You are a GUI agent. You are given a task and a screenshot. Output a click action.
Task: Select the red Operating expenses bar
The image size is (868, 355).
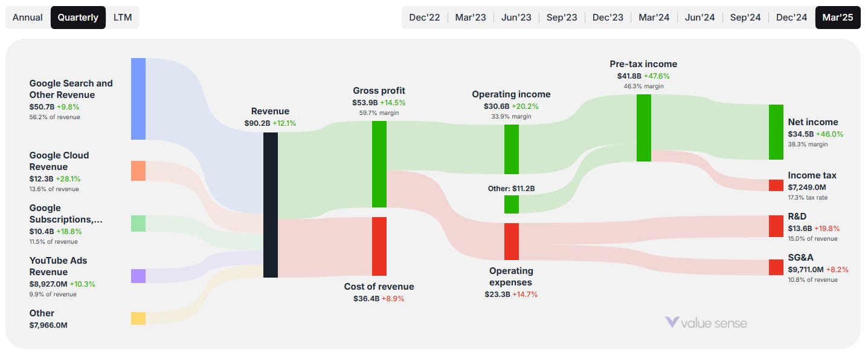[x=512, y=241]
